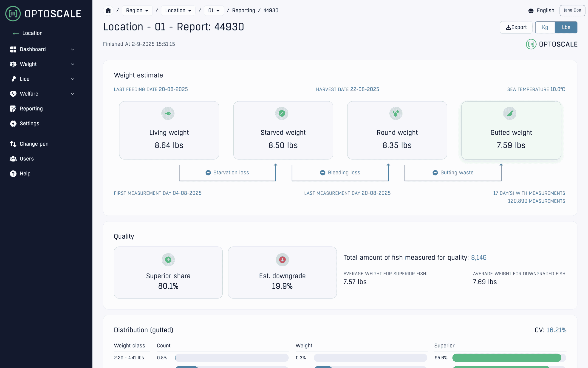Click the Est. downgrade down-arrow icon
588x368 pixels.
pyautogui.click(x=283, y=260)
